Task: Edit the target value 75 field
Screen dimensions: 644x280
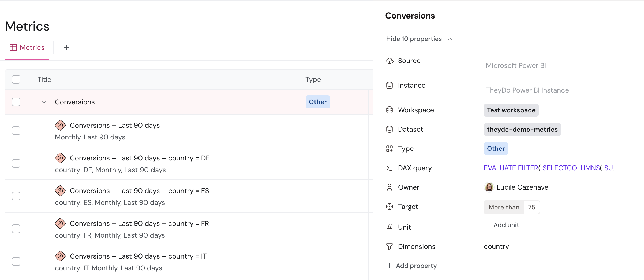Action: point(532,207)
